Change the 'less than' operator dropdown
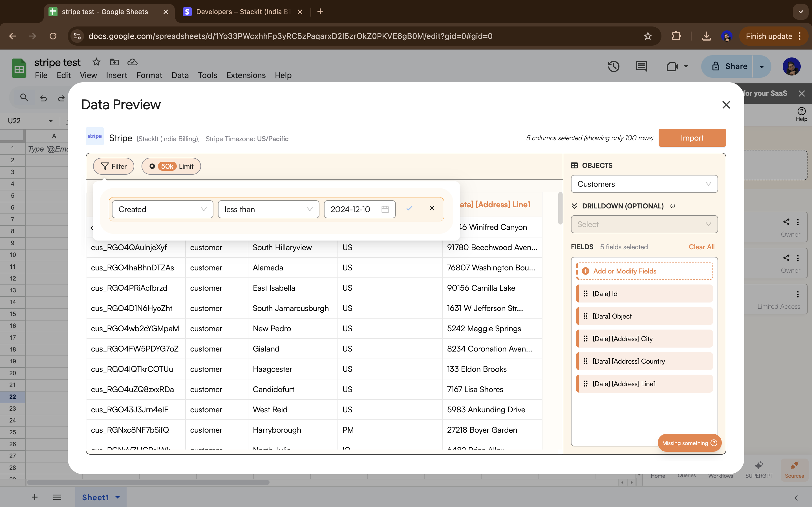 [x=268, y=209]
